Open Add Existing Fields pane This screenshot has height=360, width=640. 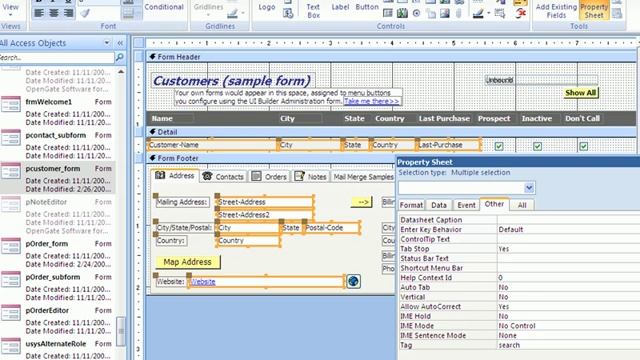point(556,11)
